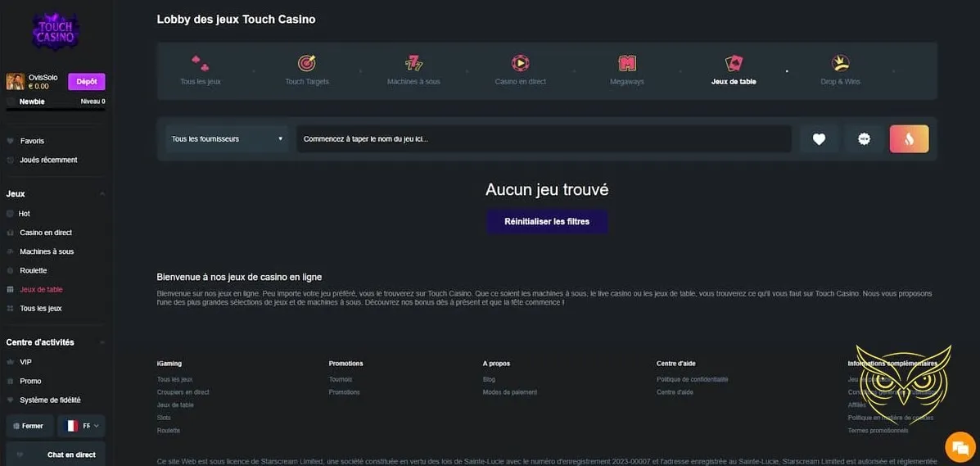Open footer Slots link

point(164,418)
